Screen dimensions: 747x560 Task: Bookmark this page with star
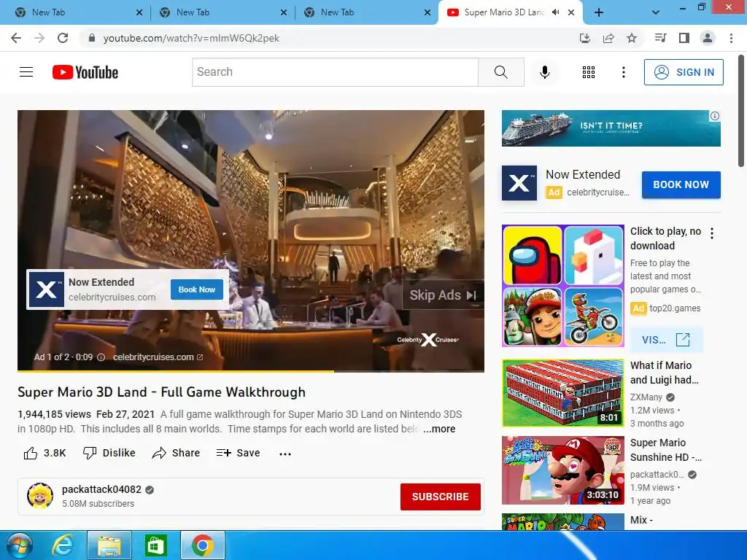632,38
